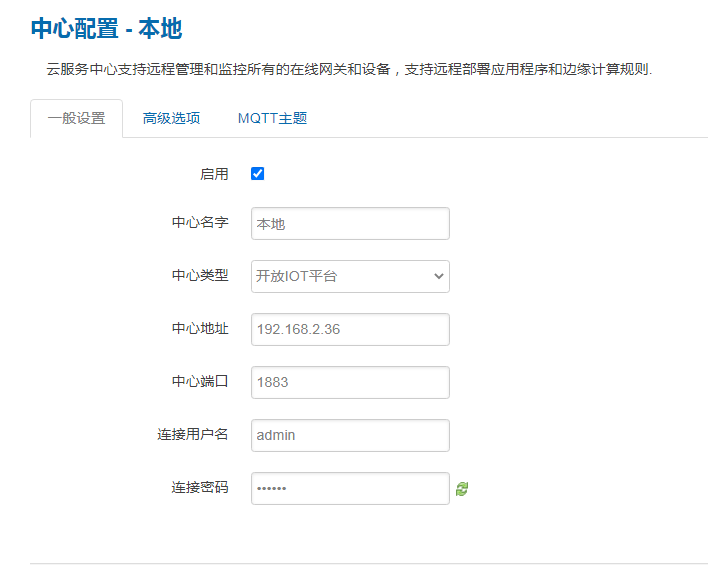The height and width of the screenshot is (565, 708).
Task: Open the 中心类型 dropdown
Action: pos(350,276)
